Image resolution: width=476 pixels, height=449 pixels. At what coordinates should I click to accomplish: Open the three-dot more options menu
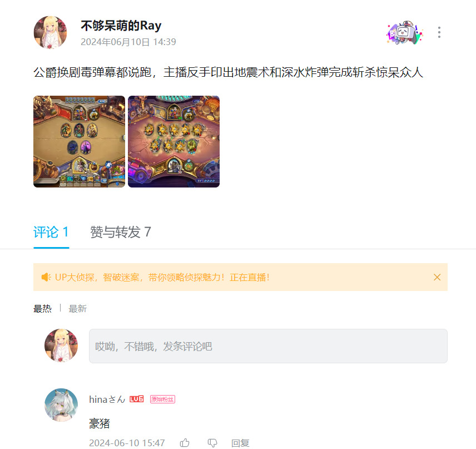439,32
